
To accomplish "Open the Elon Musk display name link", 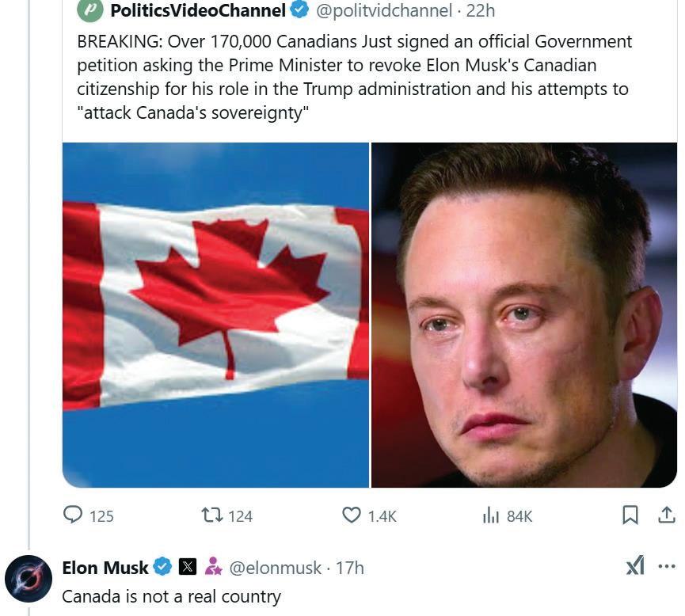I will point(105,568).
